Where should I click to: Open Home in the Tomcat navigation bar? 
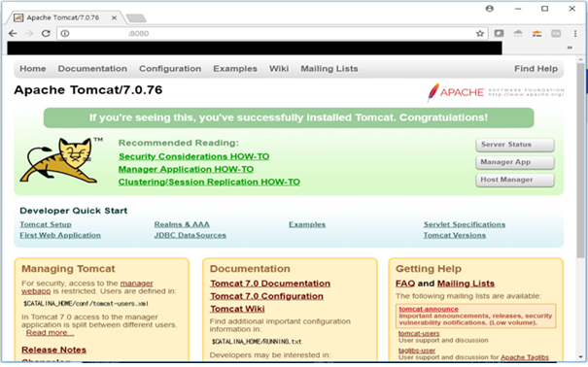click(x=33, y=69)
